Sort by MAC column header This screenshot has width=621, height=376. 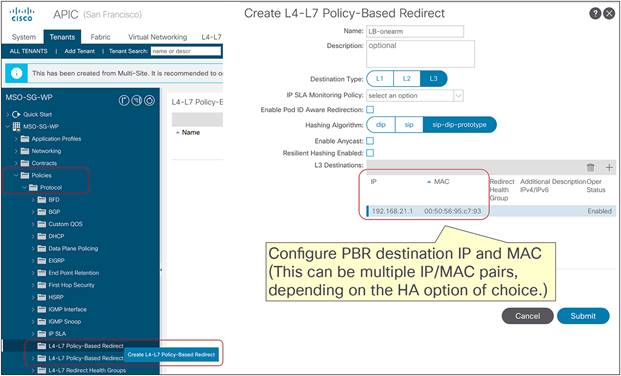click(441, 181)
